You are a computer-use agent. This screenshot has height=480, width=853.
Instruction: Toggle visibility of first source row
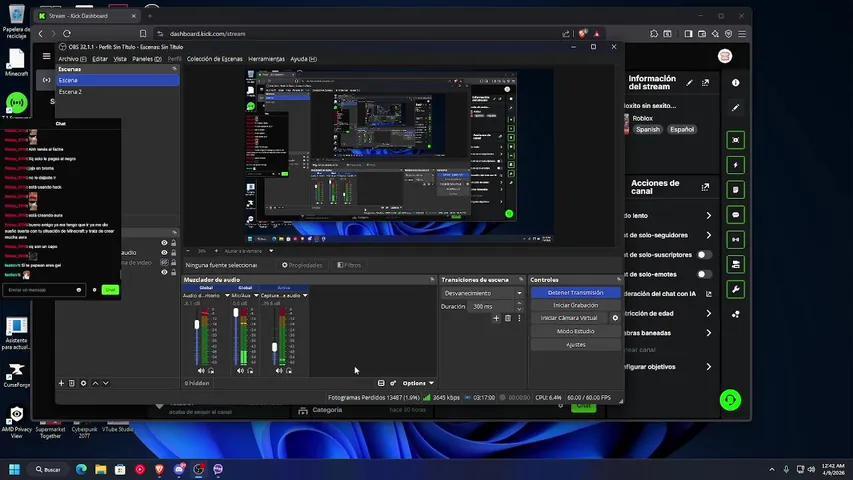point(164,243)
